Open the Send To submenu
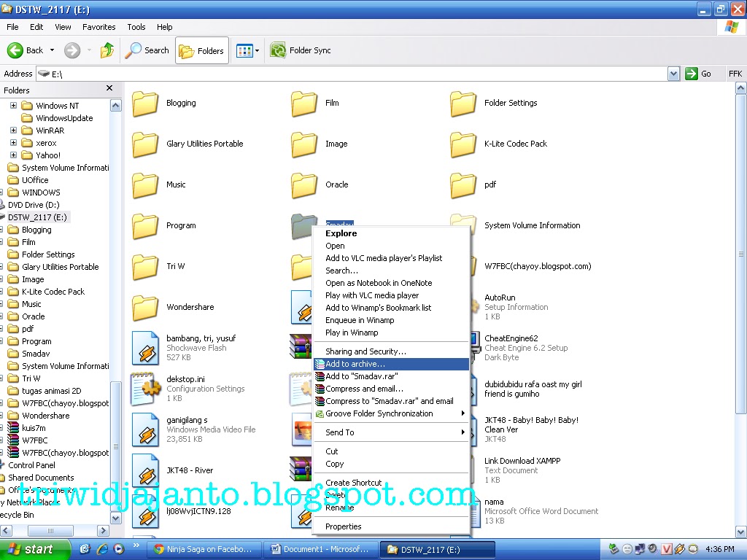747x560 pixels. click(392, 432)
